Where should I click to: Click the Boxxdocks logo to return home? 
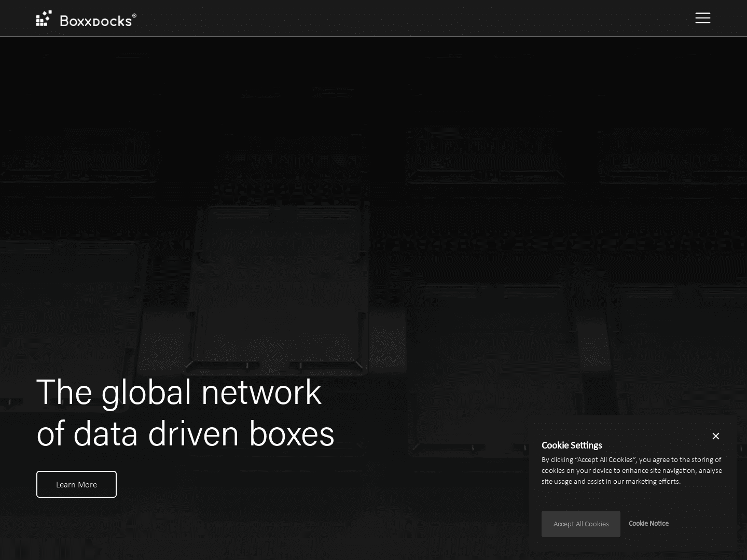pyautogui.click(x=86, y=18)
